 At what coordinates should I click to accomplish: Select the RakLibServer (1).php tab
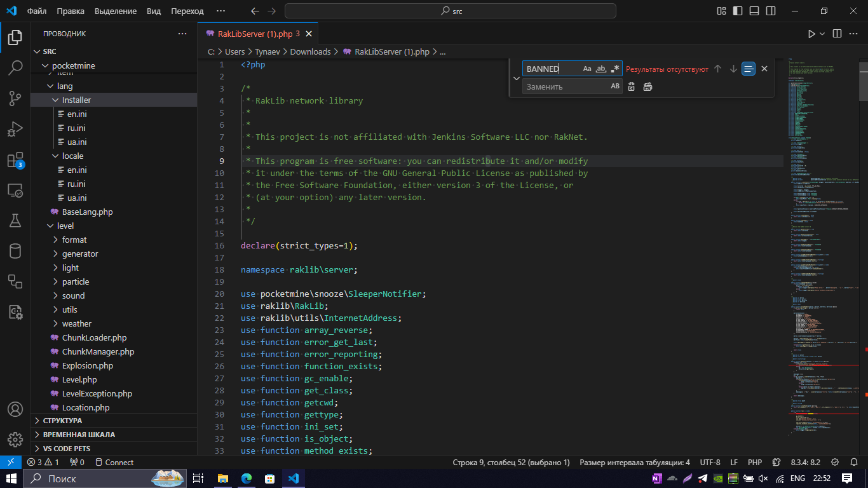click(254, 34)
